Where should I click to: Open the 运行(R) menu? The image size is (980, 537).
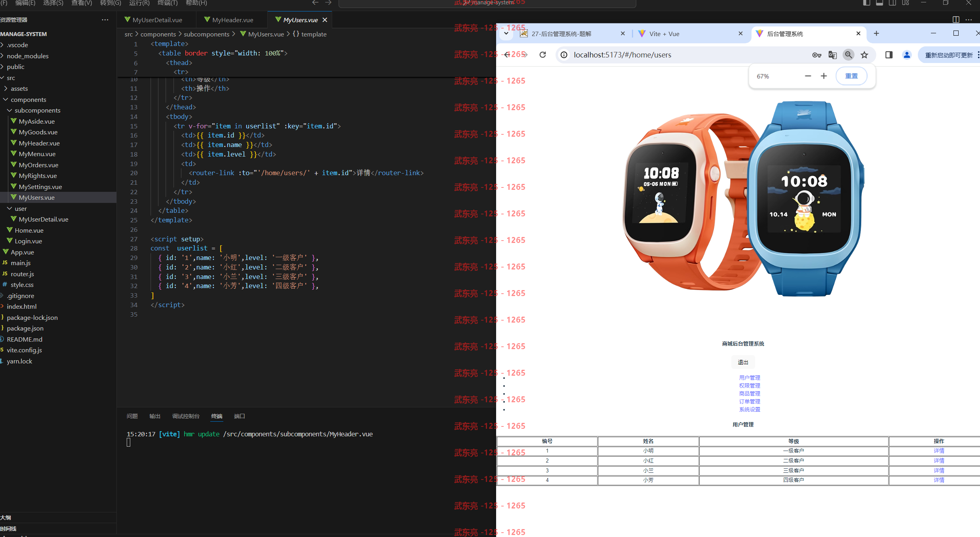(139, 3)
